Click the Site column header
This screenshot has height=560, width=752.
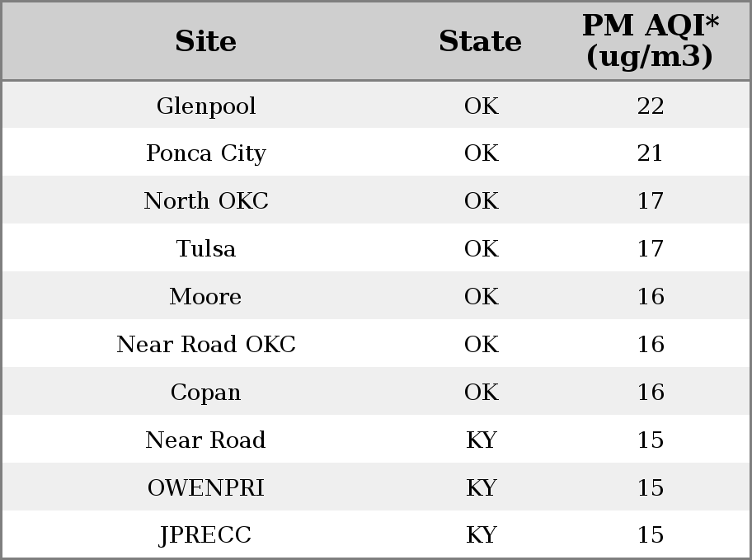coord(206,40)
